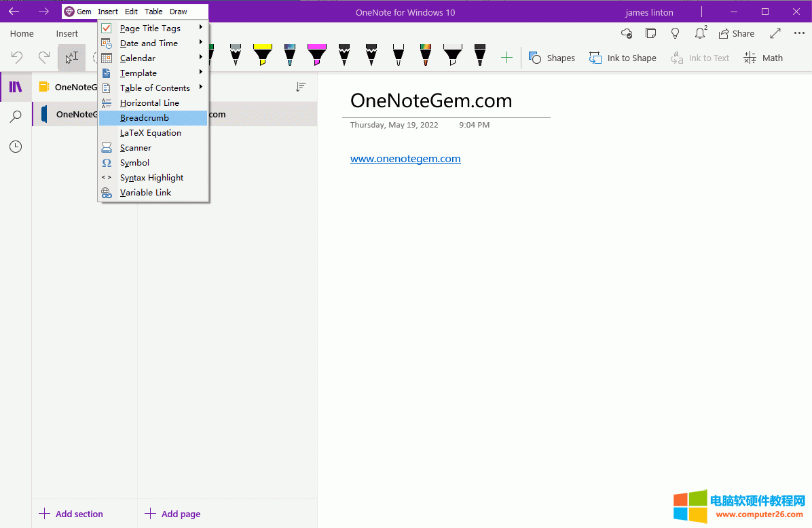Open the Shapes tool
Image resolution: width=812 pixels, height=528 pixels.
[x=552, y=58]
